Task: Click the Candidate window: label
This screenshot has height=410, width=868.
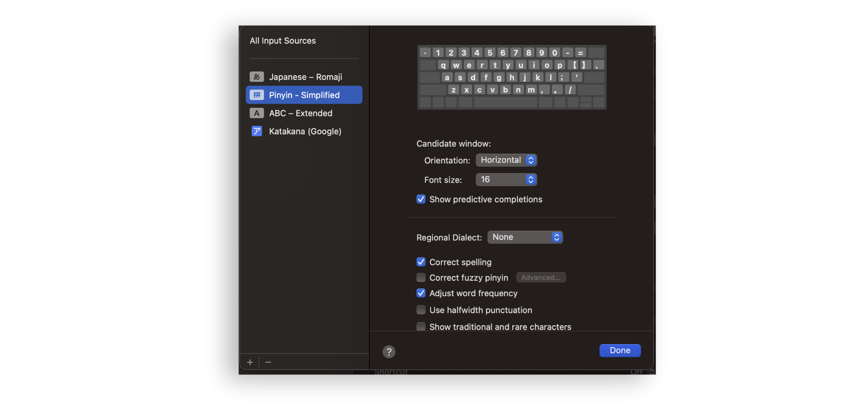Action: [454, 144]
